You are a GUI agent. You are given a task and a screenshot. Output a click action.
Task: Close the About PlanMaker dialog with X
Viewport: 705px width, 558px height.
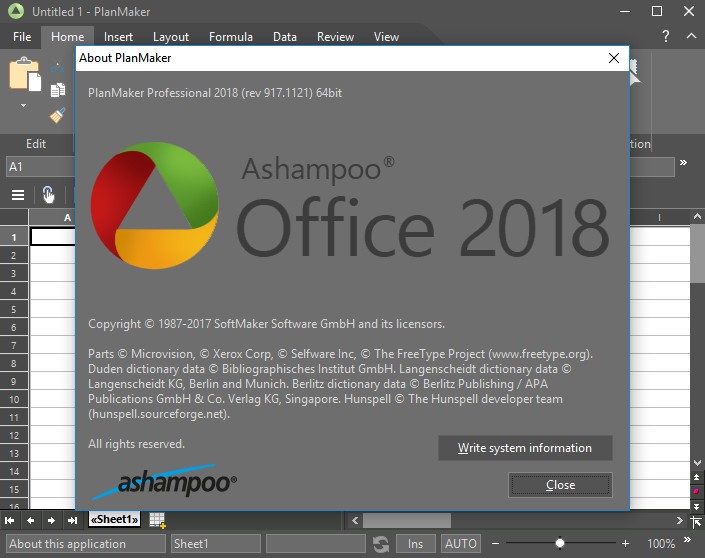click(x=614, y=58)
